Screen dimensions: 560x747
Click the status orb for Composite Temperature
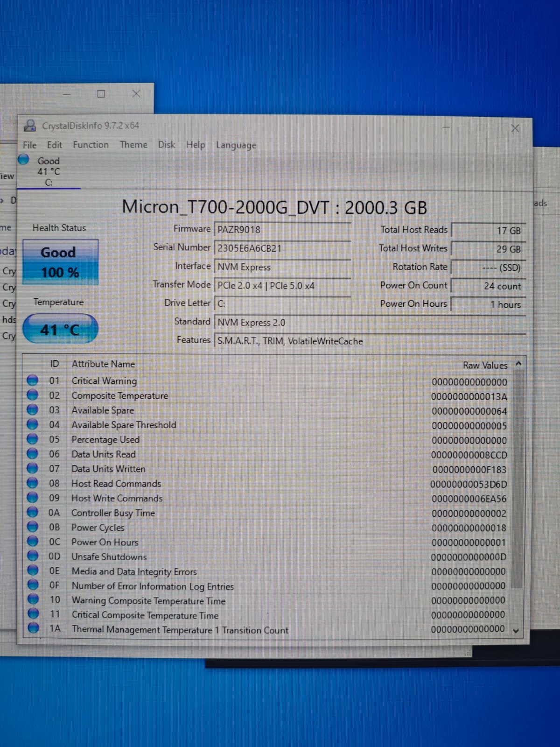click(x=32, y=395)
